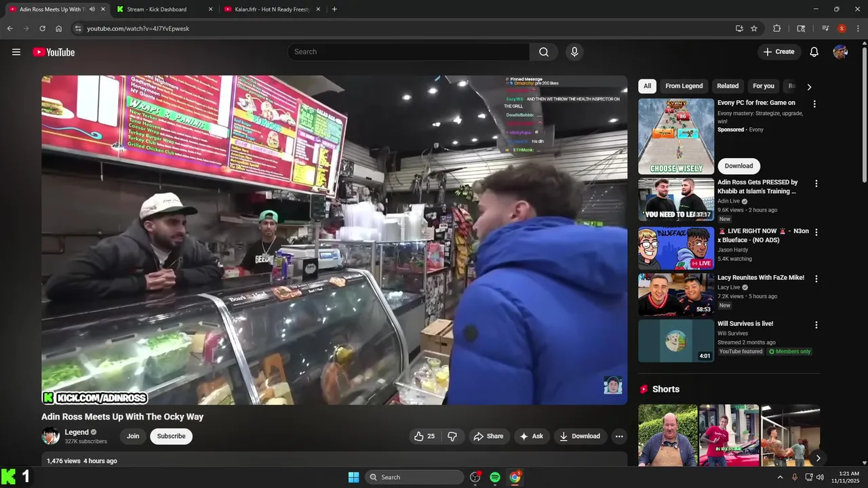868x488 pixels.
Task: Click Download on Evony ad
Action: click(x=738, y=166)
